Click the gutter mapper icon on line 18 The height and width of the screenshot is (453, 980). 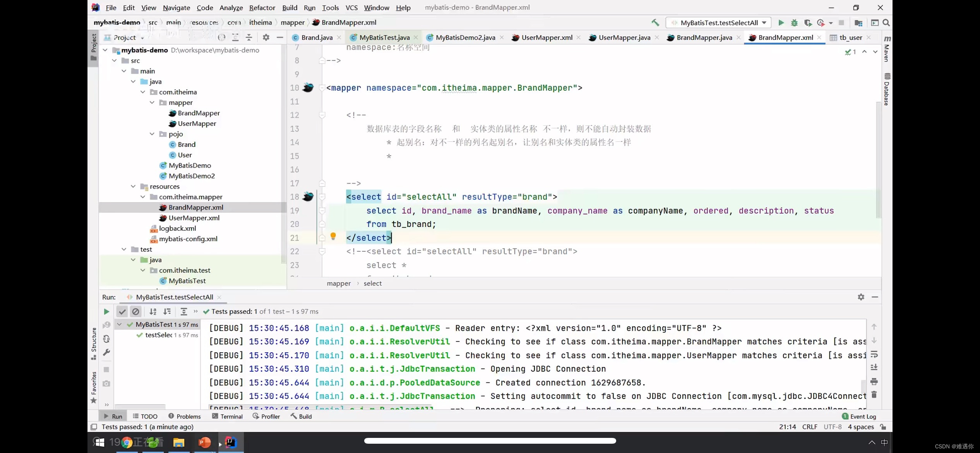[308, 197]
